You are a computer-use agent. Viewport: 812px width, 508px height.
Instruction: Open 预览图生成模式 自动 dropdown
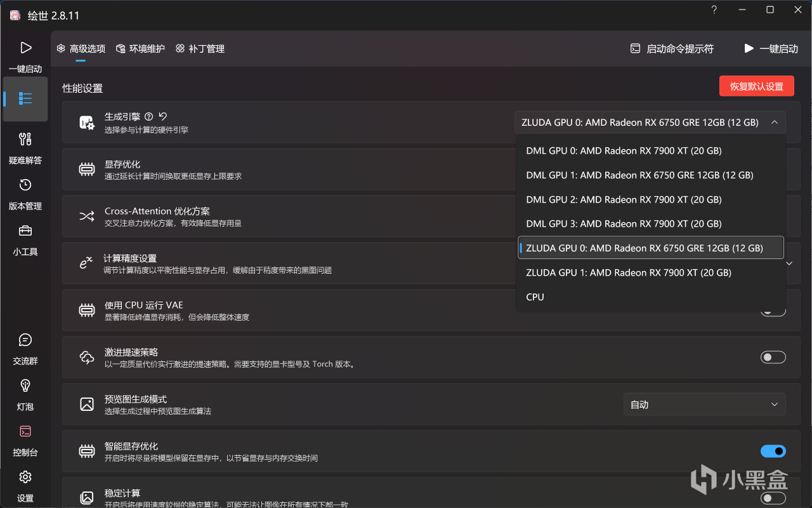tap(705, 404)
